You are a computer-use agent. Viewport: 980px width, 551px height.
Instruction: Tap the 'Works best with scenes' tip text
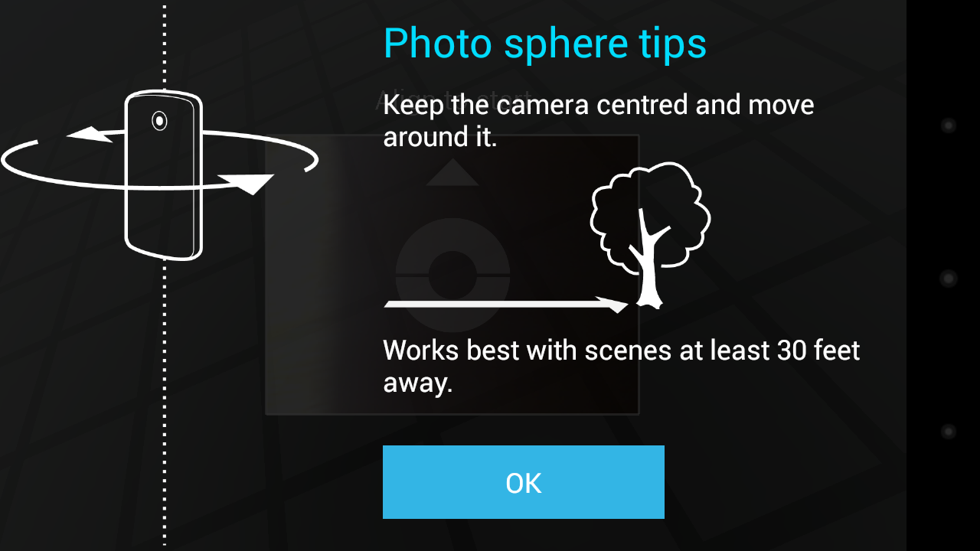[x=621, y=366]
